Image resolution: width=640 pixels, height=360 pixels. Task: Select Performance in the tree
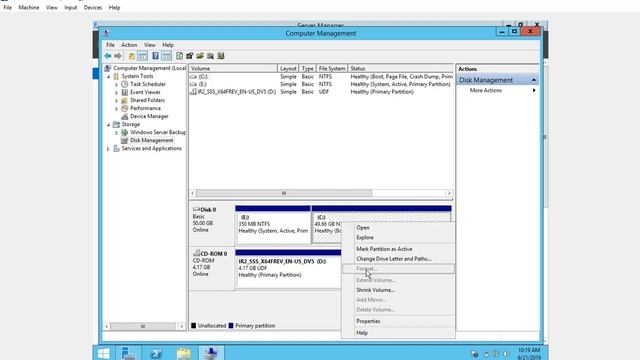[145, 108]
